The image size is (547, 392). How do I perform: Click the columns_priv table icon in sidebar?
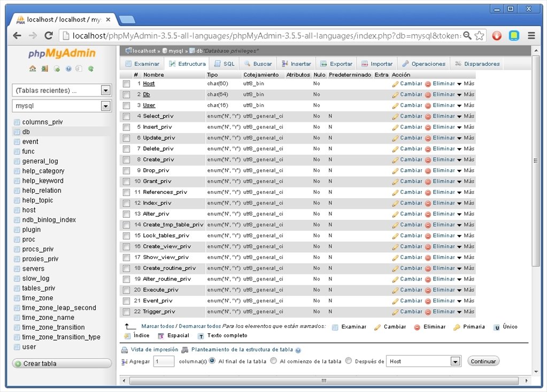click(17, 122)
